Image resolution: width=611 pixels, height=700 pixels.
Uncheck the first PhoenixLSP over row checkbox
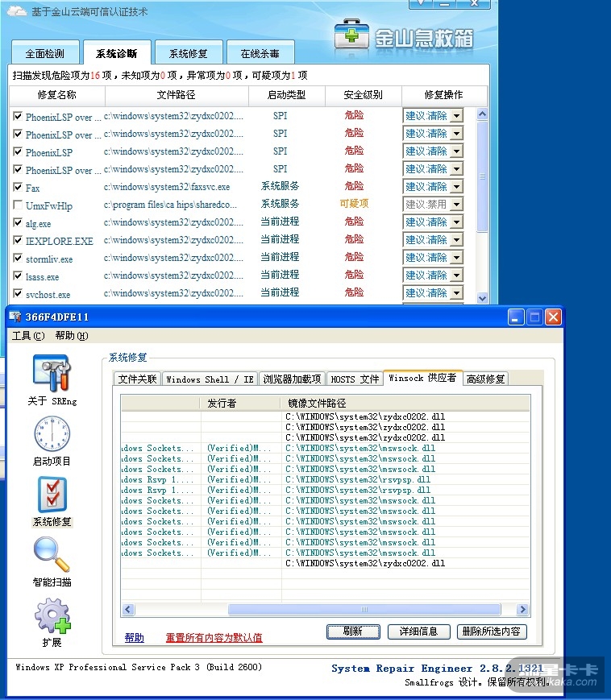(x=18, y=117)
